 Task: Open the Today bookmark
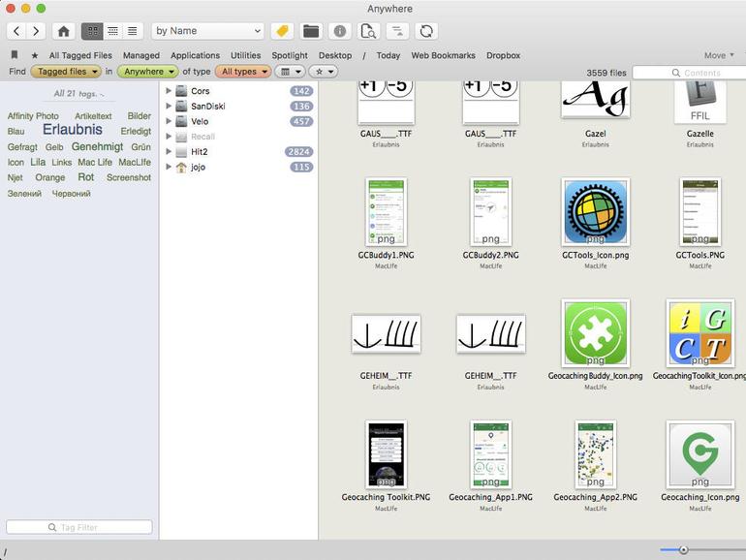click(389, 55)
